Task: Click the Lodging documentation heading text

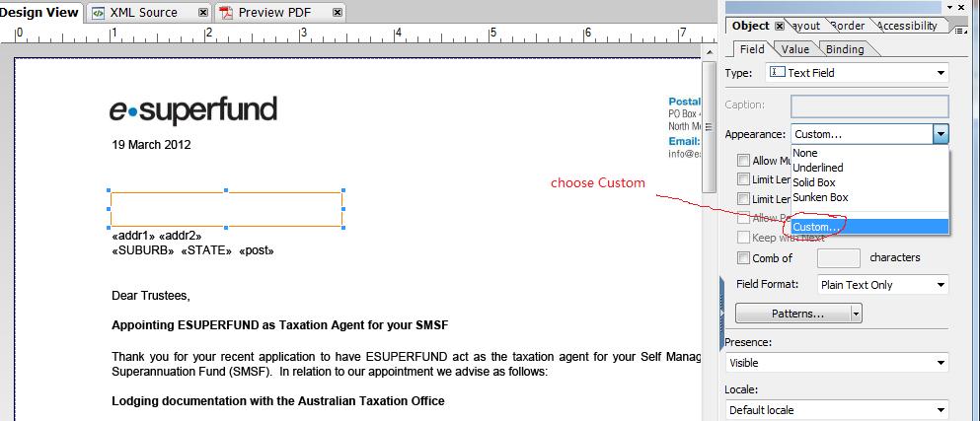Action: tap(278, 401)
